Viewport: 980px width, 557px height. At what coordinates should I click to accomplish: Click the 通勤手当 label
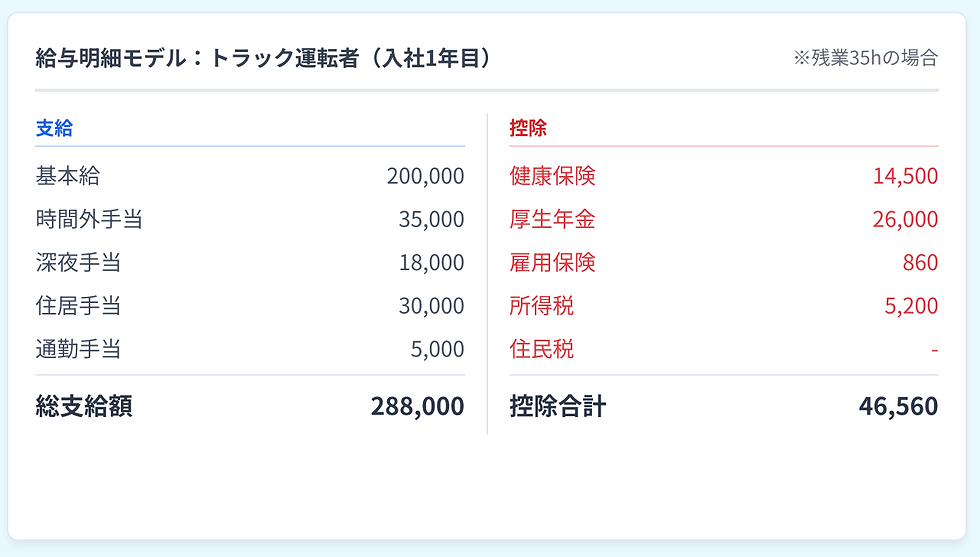(78, 349)
